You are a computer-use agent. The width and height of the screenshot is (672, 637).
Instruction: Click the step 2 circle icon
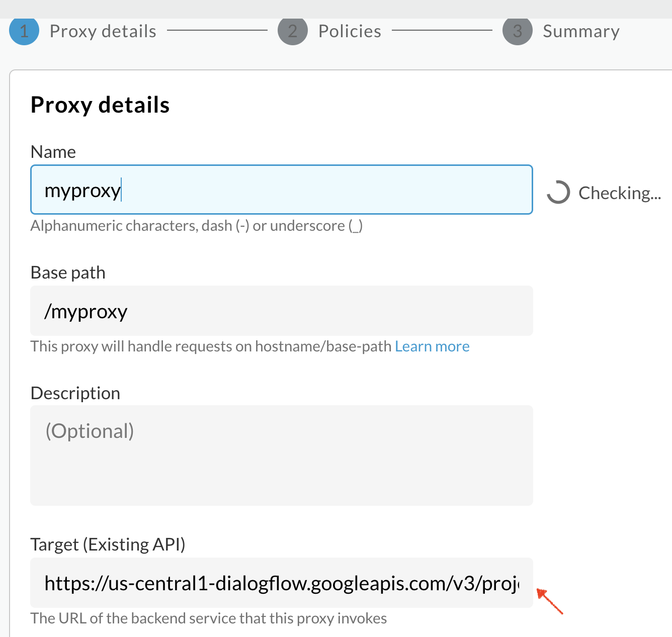(x=293, y=31)
